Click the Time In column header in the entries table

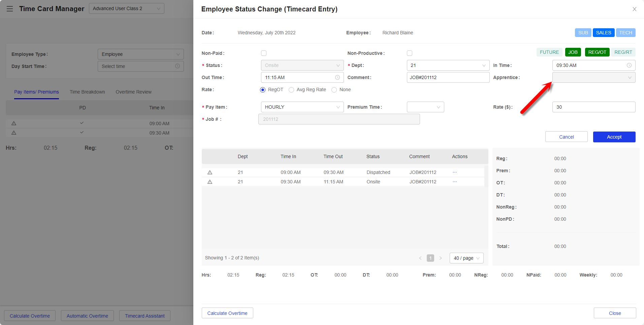pos(288,156)
